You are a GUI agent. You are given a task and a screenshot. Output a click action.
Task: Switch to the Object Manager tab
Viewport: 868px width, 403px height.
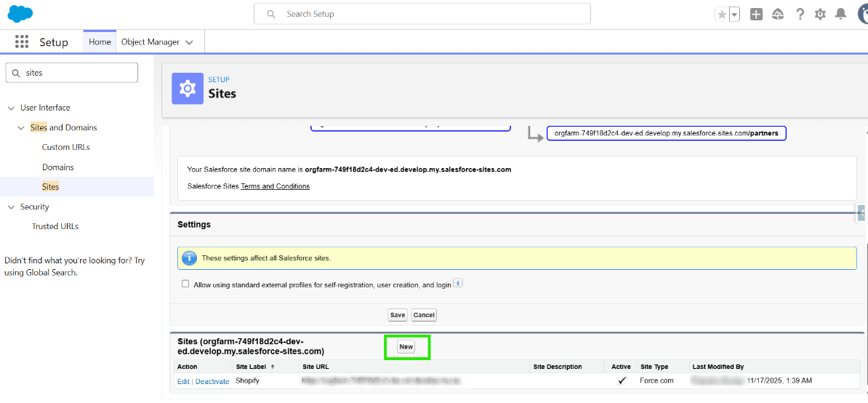pos(150,42)
